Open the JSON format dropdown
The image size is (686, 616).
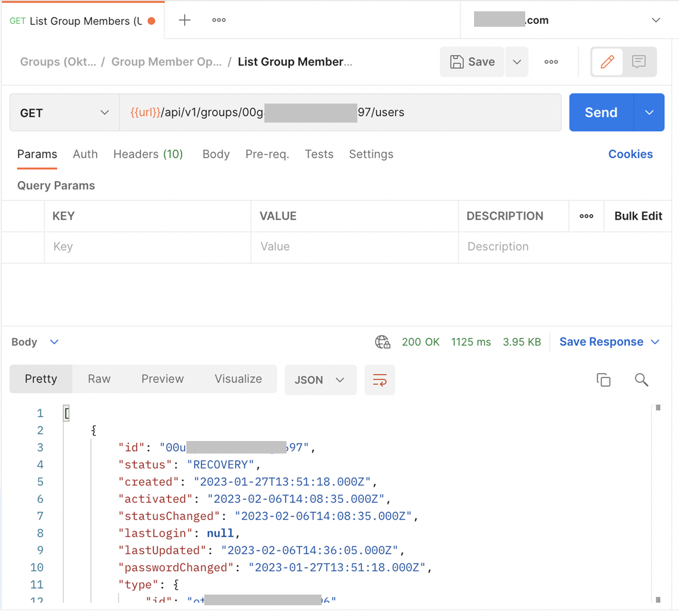(x=320, y=380)
